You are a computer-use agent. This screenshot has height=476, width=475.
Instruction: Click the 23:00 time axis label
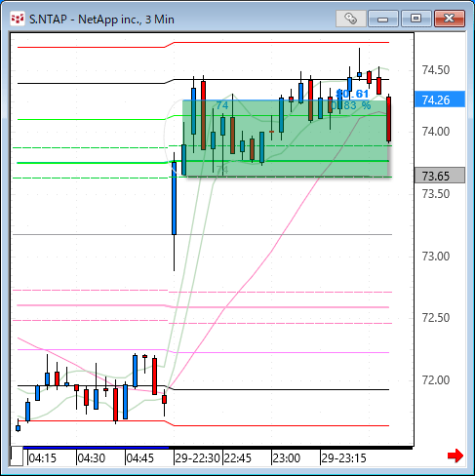287,458
